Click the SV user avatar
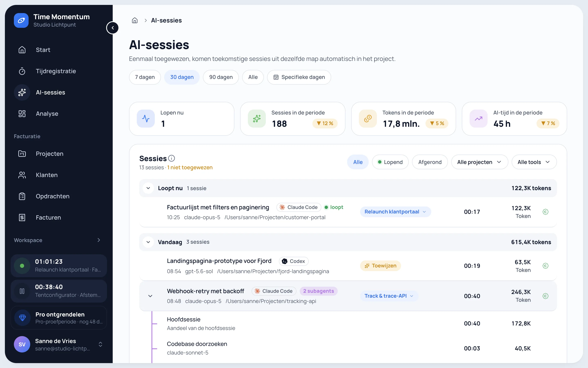The height and width of the screenshot is (368, 588). click(x=22, y=344)
